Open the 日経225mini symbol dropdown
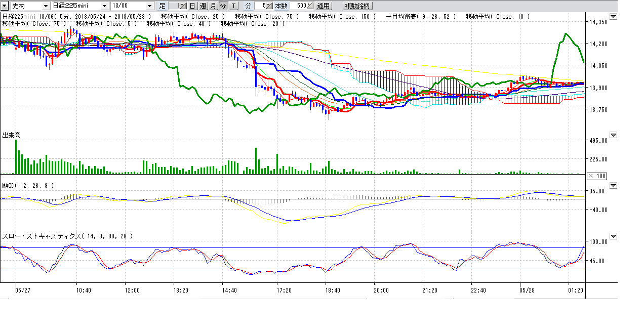The width and height of the screenshot is (644, 333). coord(105,6)
